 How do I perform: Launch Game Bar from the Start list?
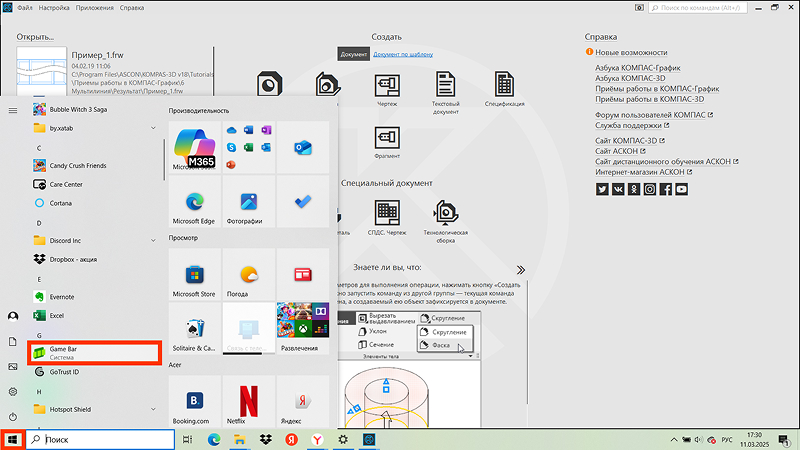click(95, 353)
